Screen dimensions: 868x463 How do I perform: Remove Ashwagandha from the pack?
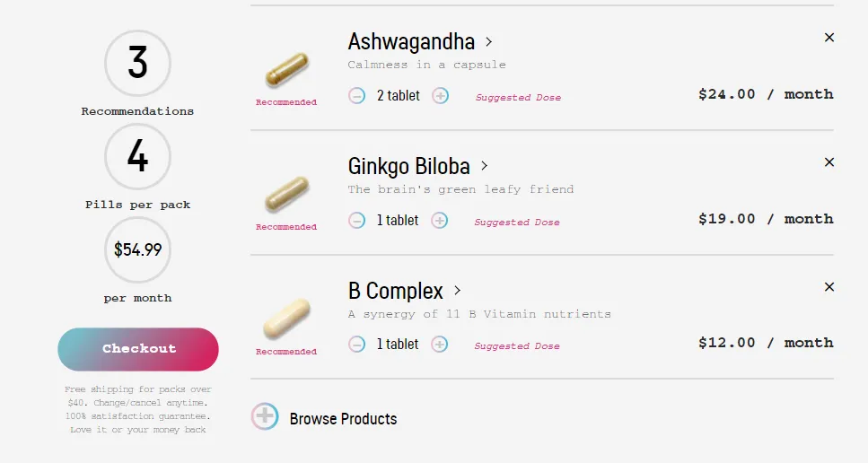click(829, 38)
